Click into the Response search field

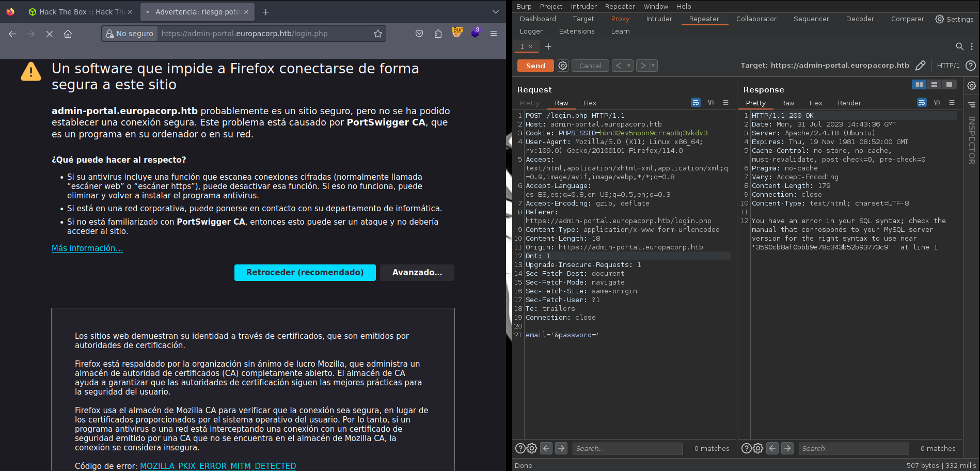(853, 448)
